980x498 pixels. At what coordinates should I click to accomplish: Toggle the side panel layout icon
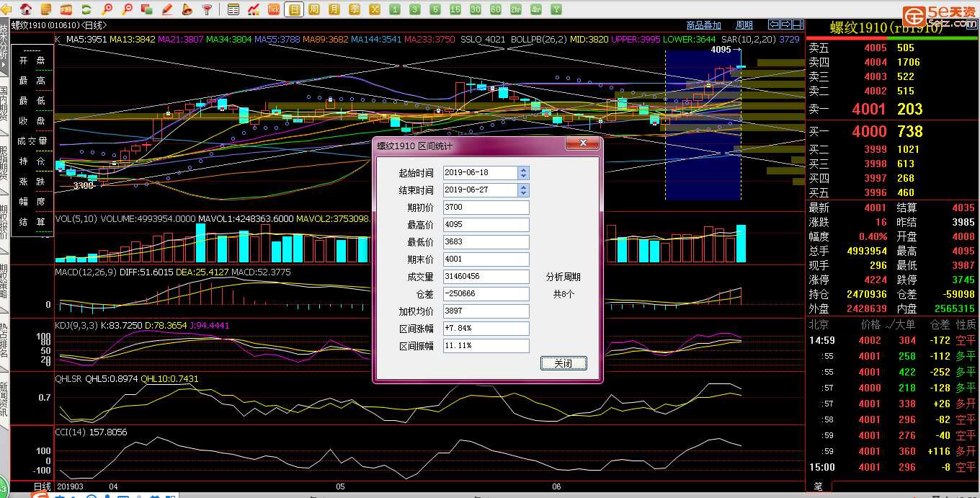[797, 25]
